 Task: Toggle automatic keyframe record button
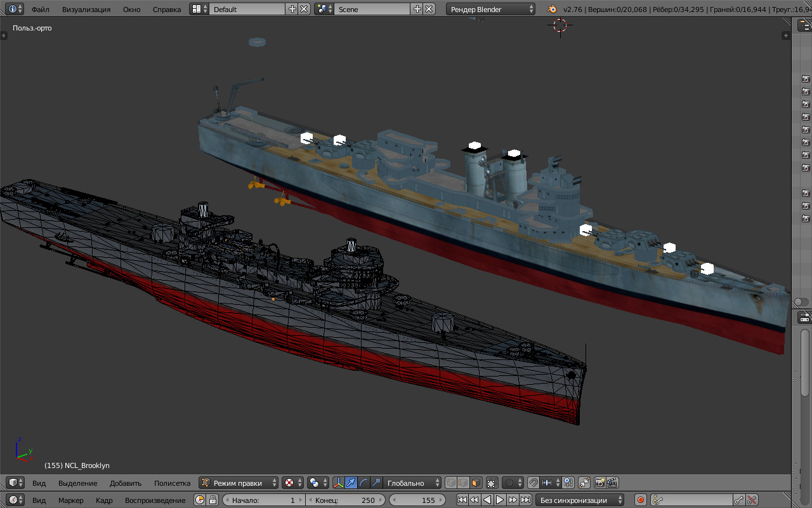point(641,500)
